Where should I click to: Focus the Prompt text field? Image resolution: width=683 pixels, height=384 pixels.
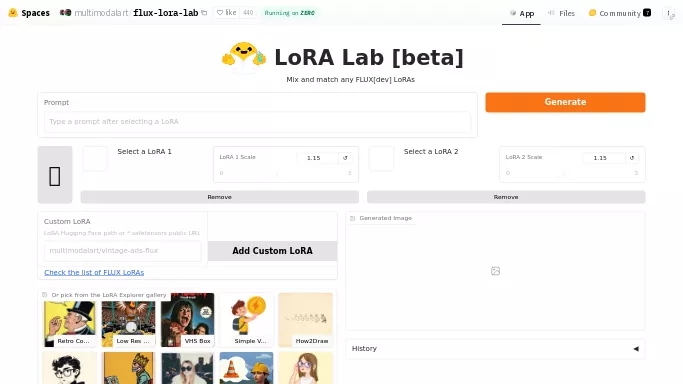(257, 121)
